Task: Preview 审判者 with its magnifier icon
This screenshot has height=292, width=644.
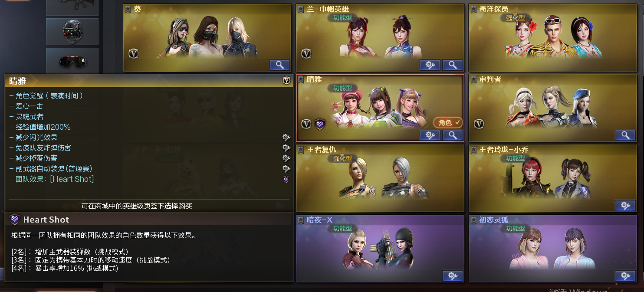Action: click(x=625, y=135)
